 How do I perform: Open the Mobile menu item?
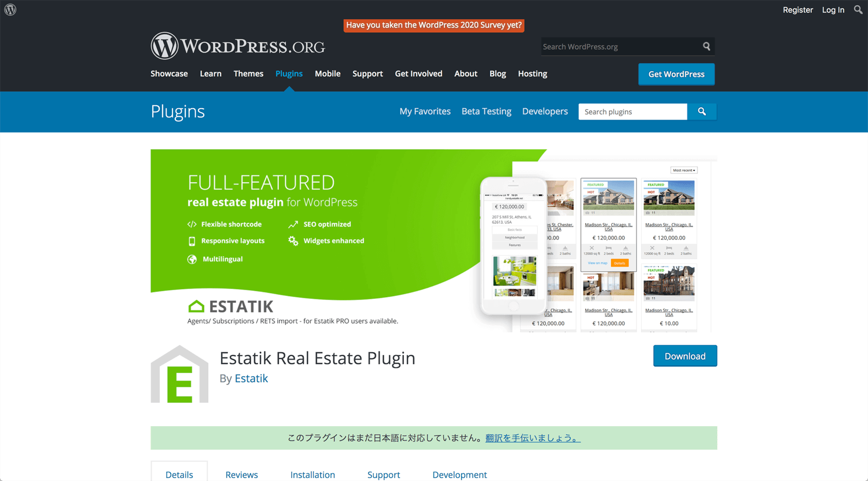pyautogui.click(x=328, y=74)
